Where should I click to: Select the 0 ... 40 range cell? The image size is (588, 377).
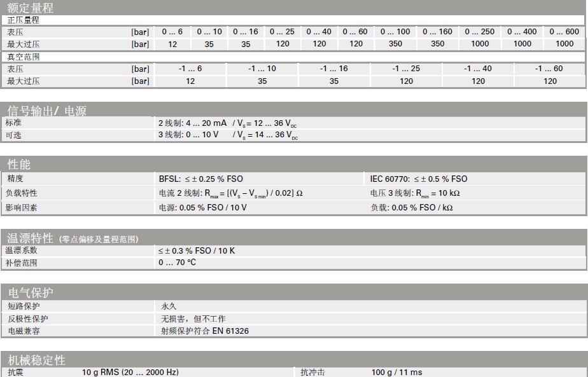[x=319, y=32]
